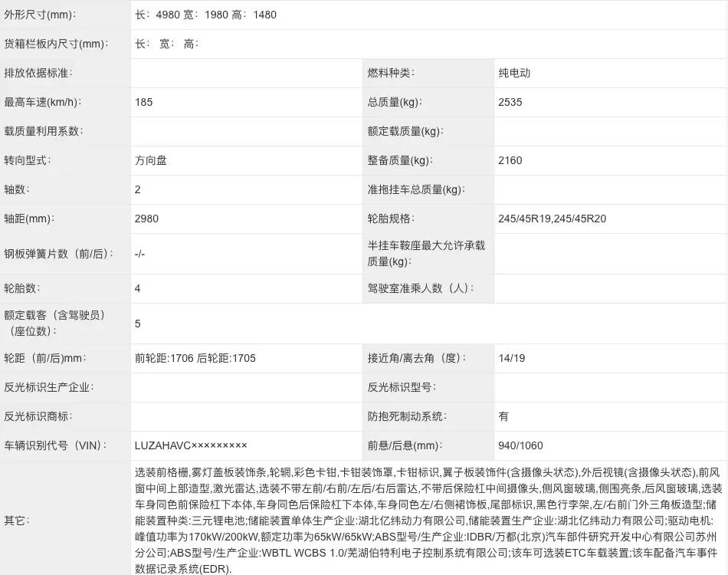Screen dimensions: 728x575
Task: Select the 整备质量 value 2160
Action: [x=510, y=160]
